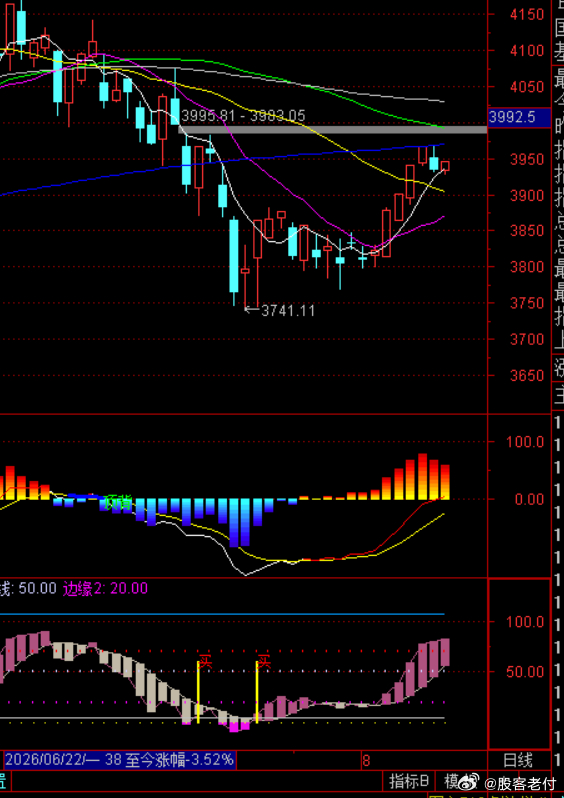Click the date status 2026/06/22 至今涨幅-3.52%
564x798 pixels.
pyautogui.click(x=120, y=760)
